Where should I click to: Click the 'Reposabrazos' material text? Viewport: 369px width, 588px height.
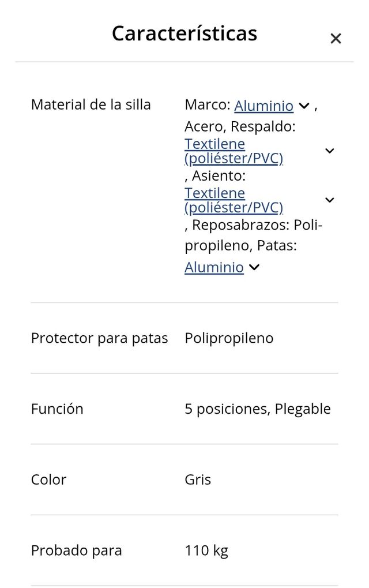(242, 224)
